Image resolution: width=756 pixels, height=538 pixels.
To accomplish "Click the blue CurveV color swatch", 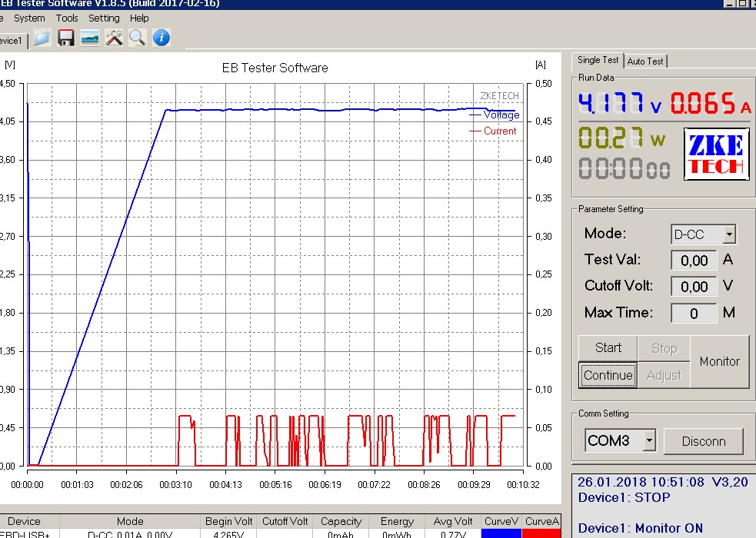I will click(x=501, y=533).
